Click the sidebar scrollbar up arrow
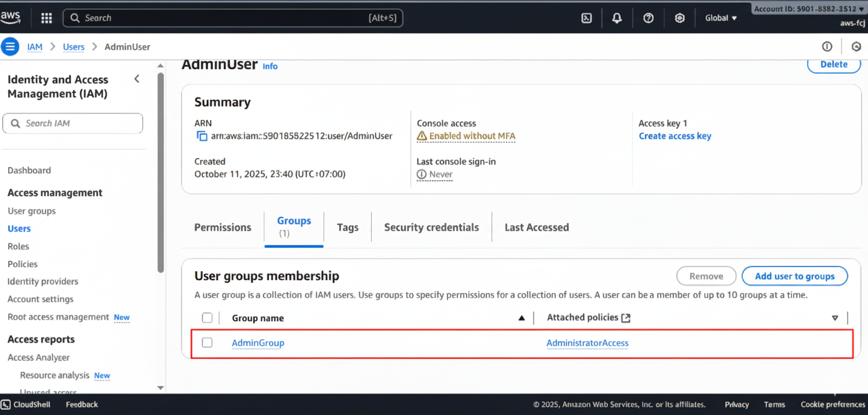Viewport: 868px width, 415px height. [160, 65]
